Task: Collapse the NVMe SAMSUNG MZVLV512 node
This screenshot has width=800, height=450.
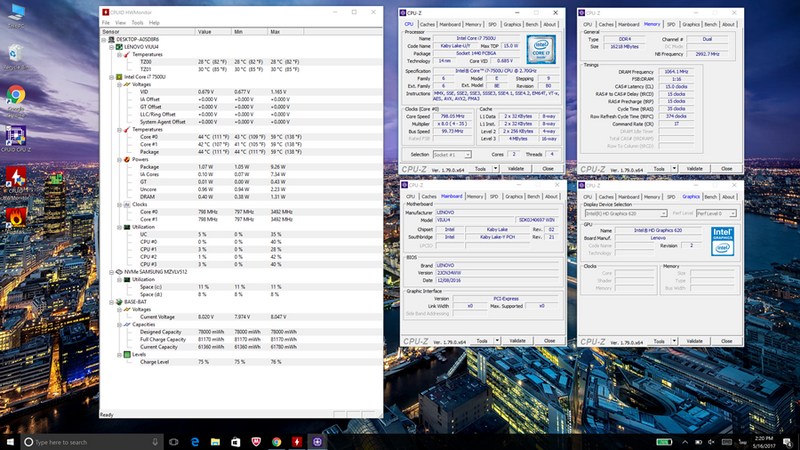Action: [111, 272]
